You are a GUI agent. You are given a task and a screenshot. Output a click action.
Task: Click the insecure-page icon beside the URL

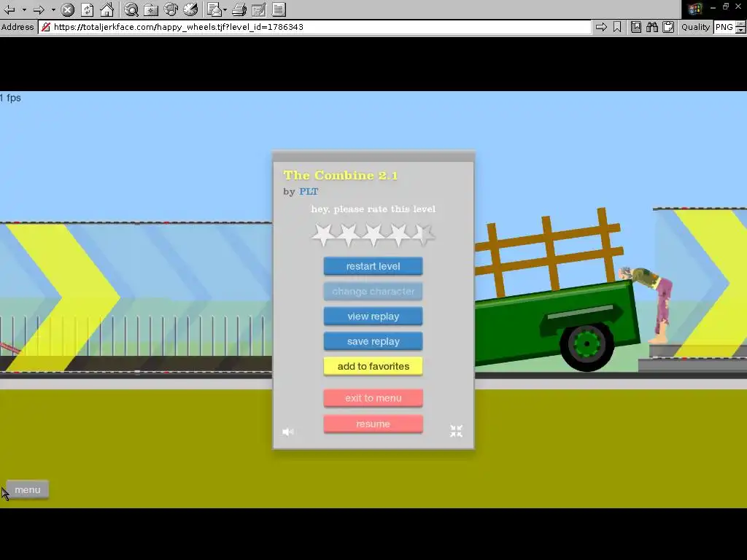click(x=46, y=27)
